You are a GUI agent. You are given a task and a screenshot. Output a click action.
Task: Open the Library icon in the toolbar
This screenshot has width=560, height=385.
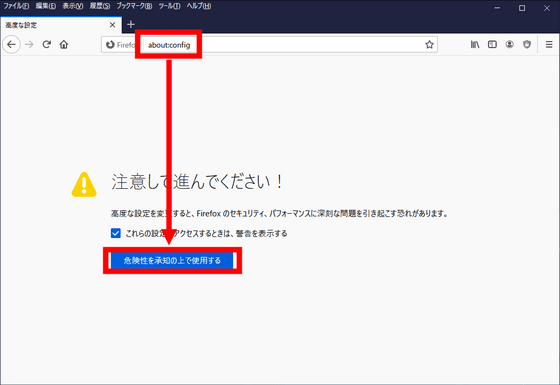475,44
